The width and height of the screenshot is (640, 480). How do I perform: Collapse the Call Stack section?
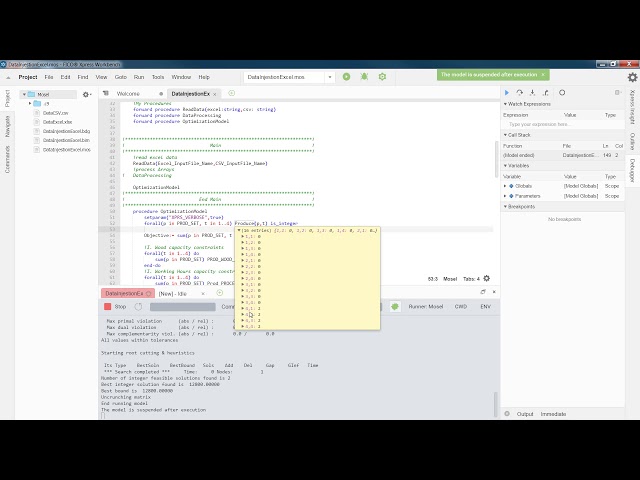[x=505, y=135]
